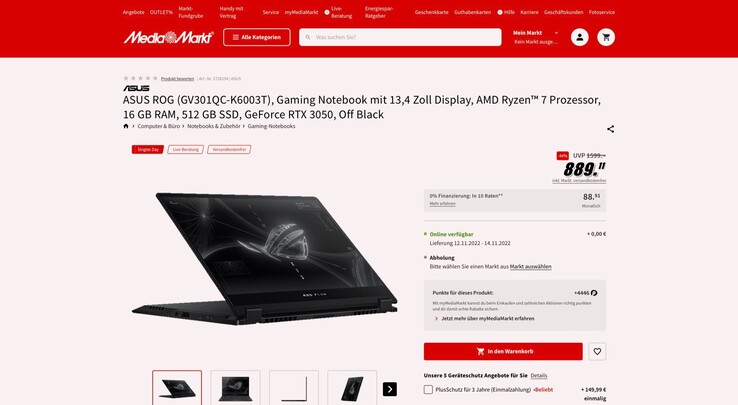Share this product via share icon
This screenshot has width=738, height=405.
(x=610, y=129)
